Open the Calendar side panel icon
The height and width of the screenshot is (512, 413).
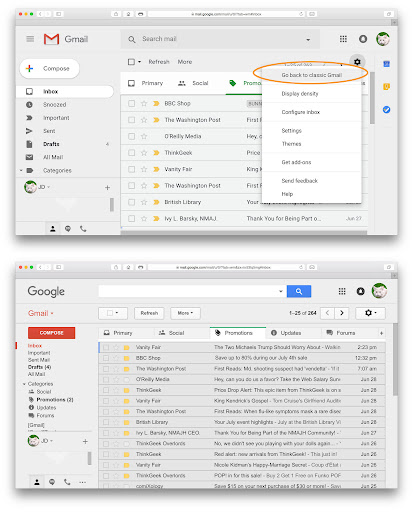[386, 64]
